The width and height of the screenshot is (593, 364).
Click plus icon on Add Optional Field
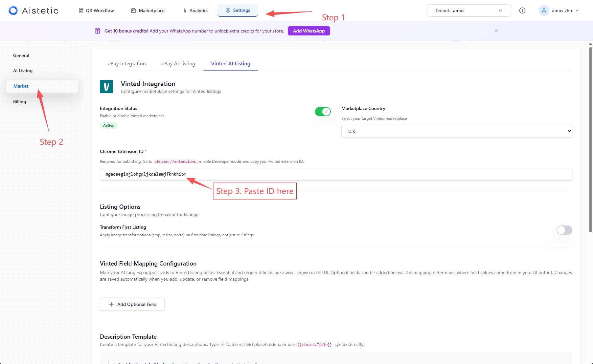(x=111, y=304)
